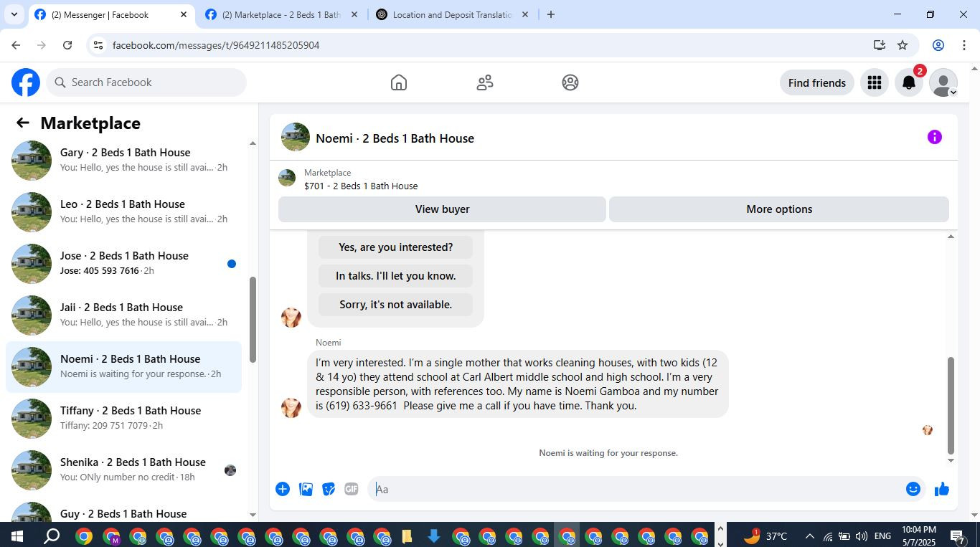Go back in browser history
This screenshot has height=547, width=980.
pos(16,45)
